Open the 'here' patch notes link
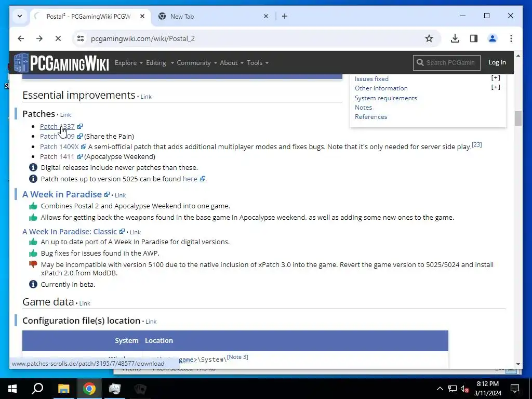532x399 pixels. pyautogui.click(x=190, y=179)
